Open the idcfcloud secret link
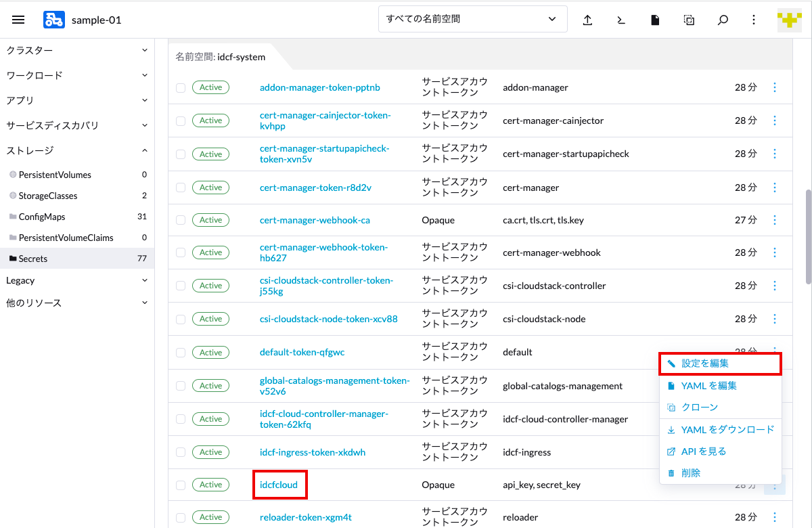The image size is (812, 528). point(279,485)
